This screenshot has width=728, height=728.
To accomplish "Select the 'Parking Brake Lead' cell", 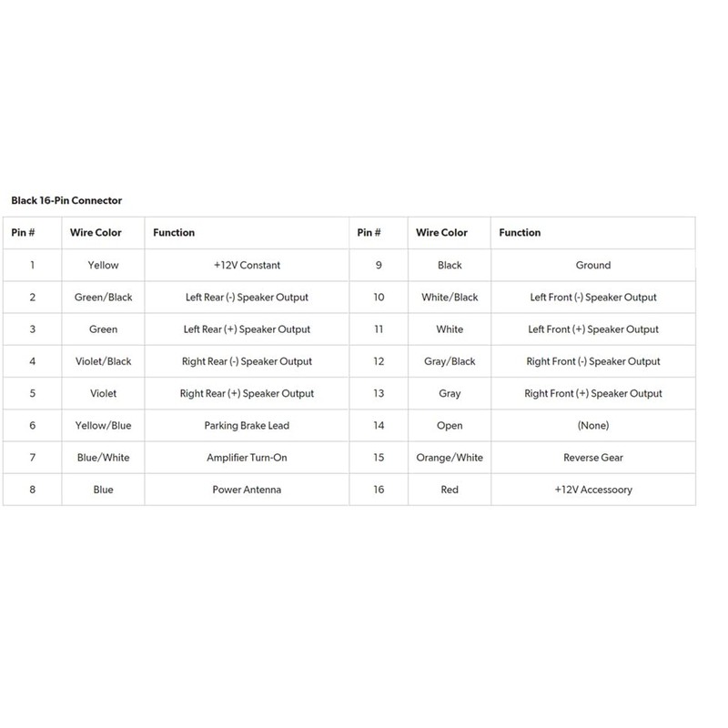I will (246, 426).
